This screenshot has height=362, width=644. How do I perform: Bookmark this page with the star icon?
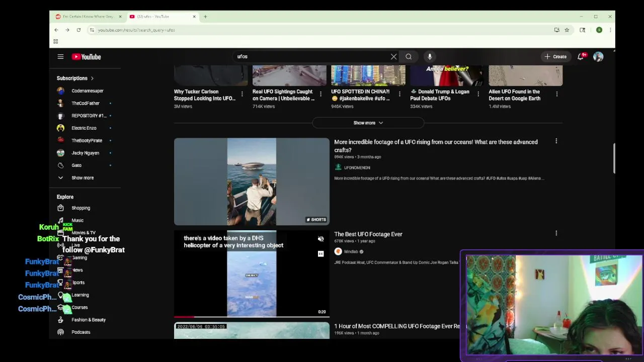567,30
